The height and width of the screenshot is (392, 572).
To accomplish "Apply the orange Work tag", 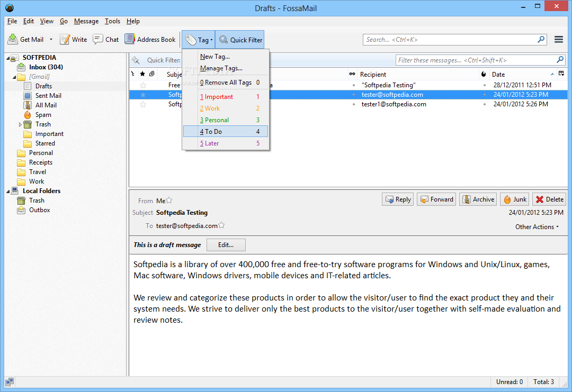I will (x=226, y=108).
